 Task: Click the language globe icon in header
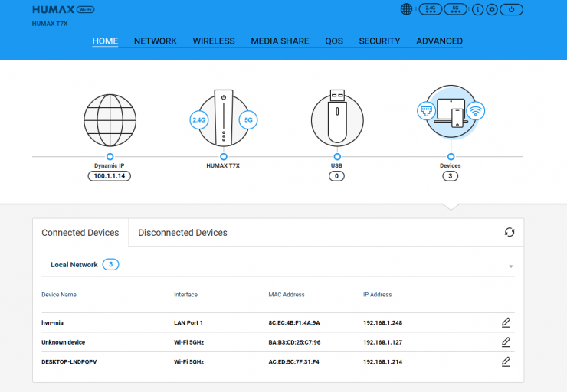(x=406, y=9)
